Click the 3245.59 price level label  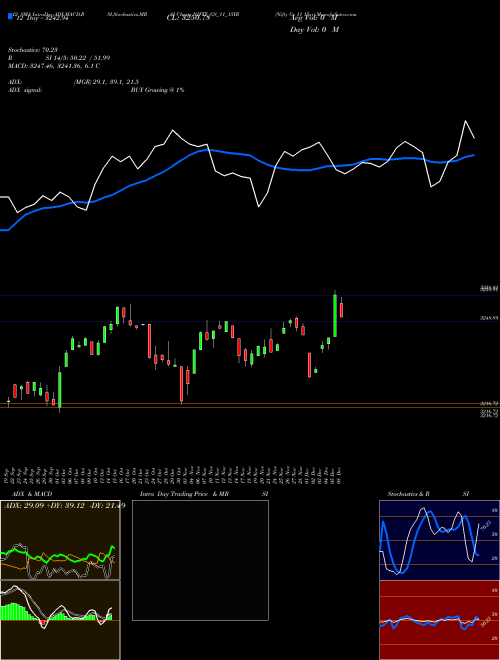click(x=489, y=318)
